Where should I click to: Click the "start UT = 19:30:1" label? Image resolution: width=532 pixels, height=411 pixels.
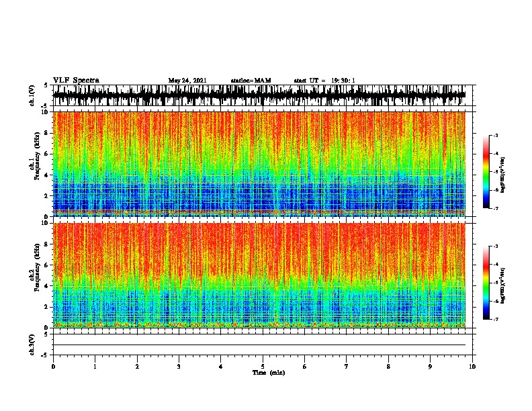tap(324, 81)
